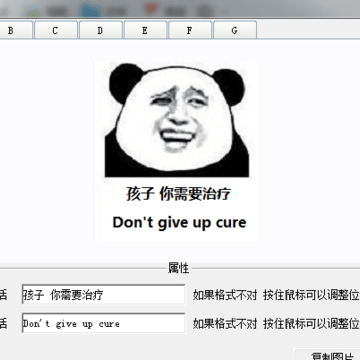Image resolution: width=360 pixels, height=360 pixels.
Task: Click the hint text beside second input
Action: (276, 324)
